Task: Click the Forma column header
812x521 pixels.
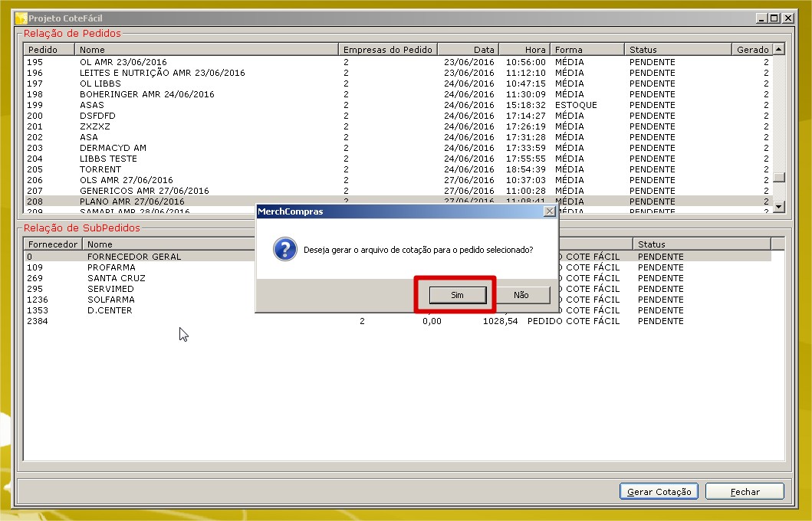Action: (587, 50)
